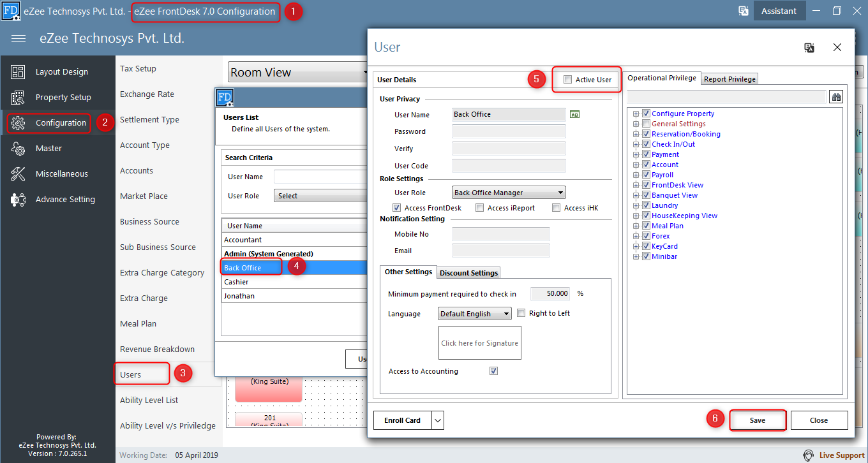Select Jonathan in users list
The image size is (868, 463).
click(294, 296)
